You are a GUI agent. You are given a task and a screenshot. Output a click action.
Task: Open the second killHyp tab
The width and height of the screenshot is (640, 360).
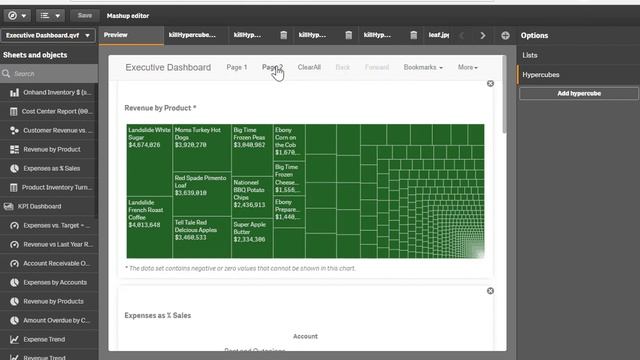[248, 35]
